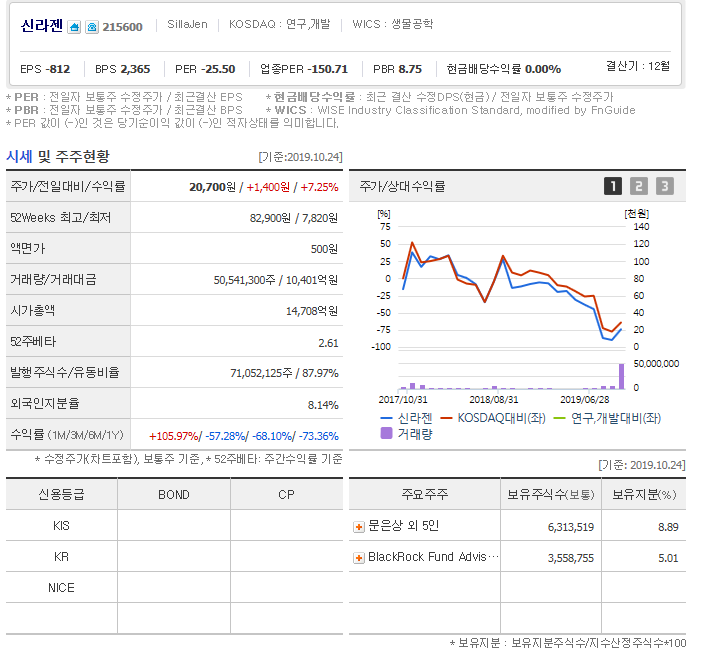
Task: Click the CP column header
Action: [x=286, y=495]
